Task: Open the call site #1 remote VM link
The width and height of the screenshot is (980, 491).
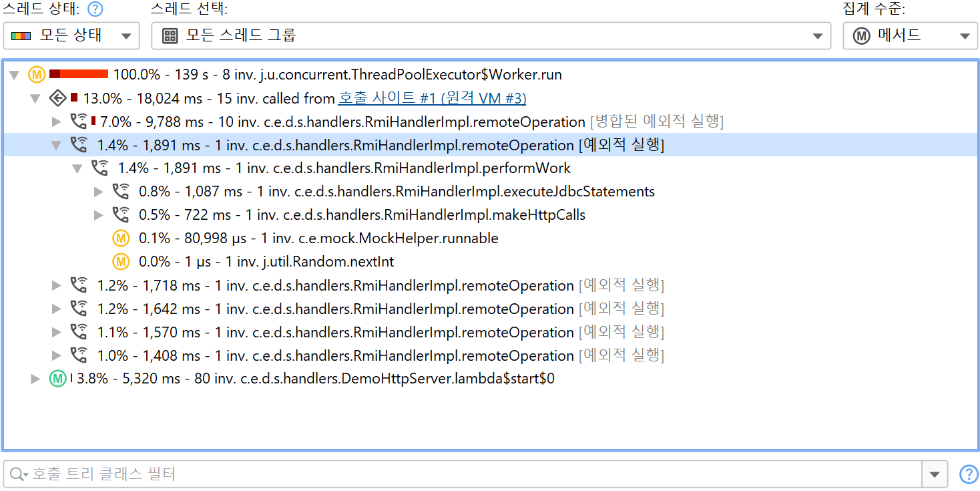Action: point(432,99)
